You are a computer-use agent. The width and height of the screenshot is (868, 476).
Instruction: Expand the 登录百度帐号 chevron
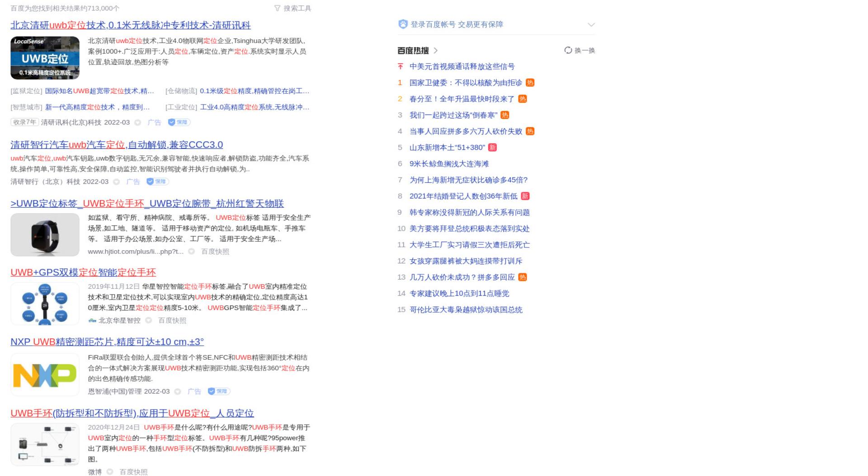[x=591, y=24]
